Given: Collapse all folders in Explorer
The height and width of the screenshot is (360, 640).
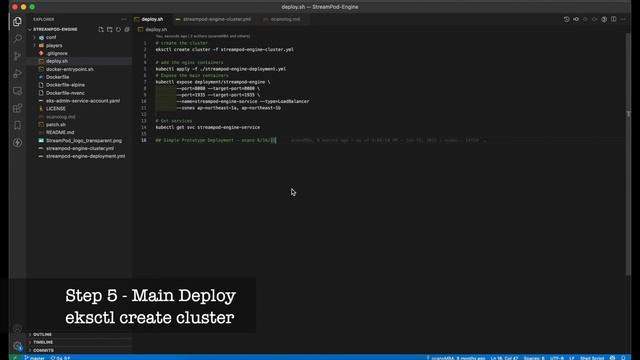Looking at the screenshot, I should tap(127, 29).
